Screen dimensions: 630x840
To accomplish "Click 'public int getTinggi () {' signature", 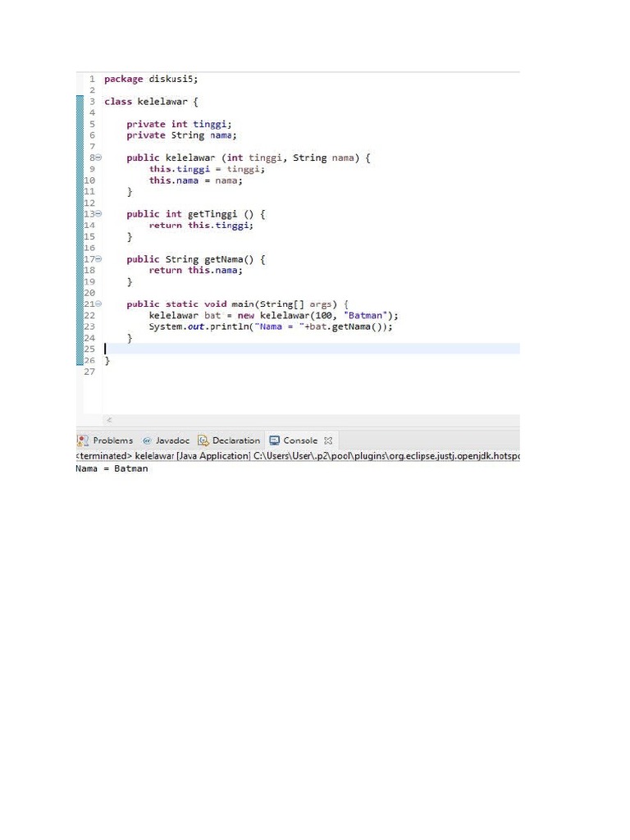I will click(x=195, y=214).
